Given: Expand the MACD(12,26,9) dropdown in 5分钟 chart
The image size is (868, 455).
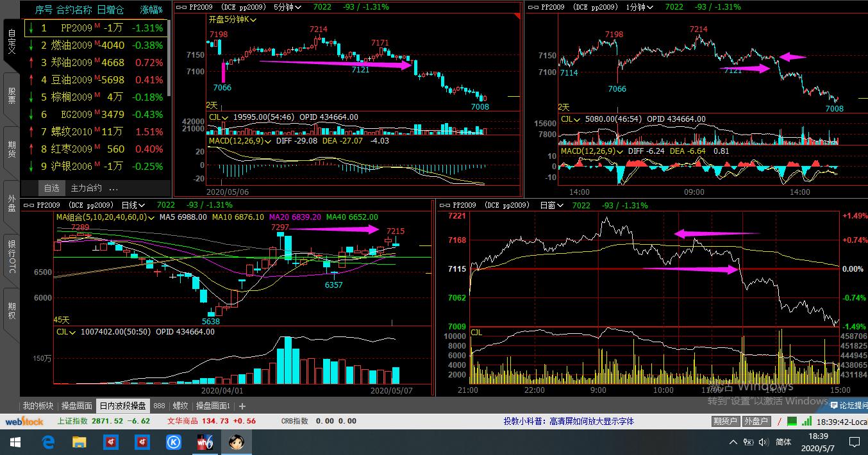Looking at the screenshot, I should [267, 141].
